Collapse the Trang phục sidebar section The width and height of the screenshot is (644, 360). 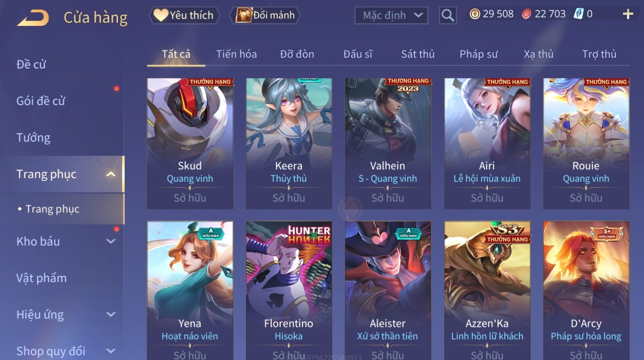(x=111, y=174)
